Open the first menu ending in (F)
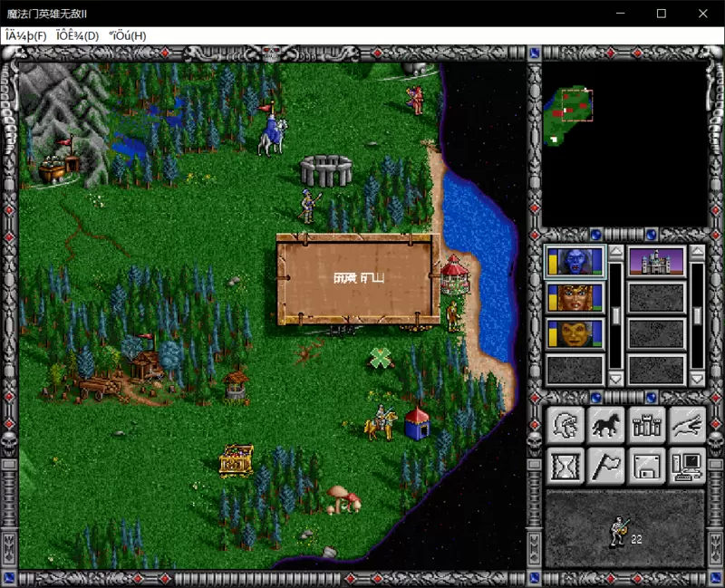Screen dimensions: 725x588 pos(26,35)
